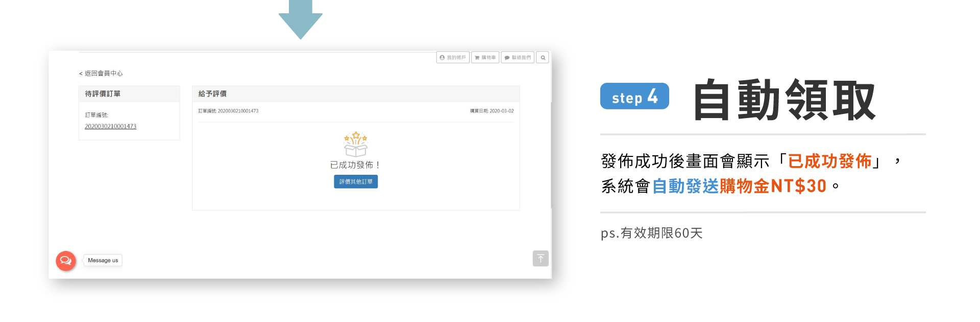The image size is (980, 322).
Task: Open the 我的帳戶 account button
Action: click(453, 58)
